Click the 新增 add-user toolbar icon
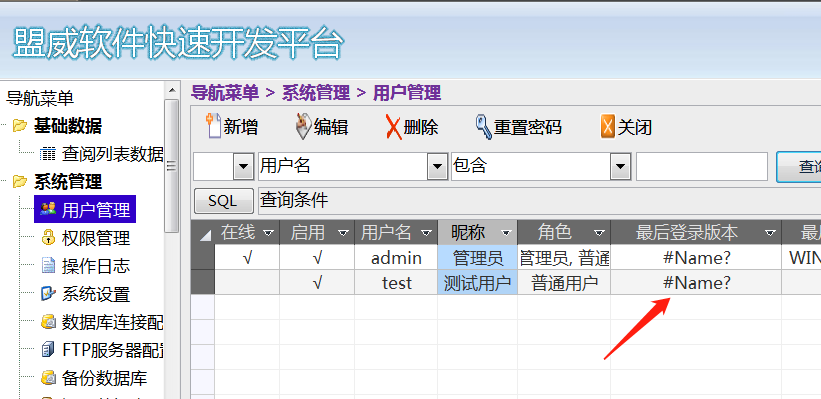821x399 pixels. tap(214, 126)
